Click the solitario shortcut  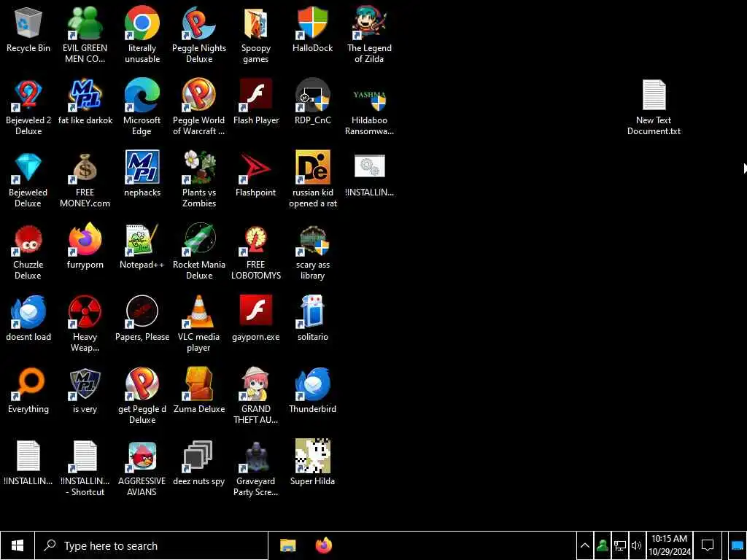coord(312,318)
